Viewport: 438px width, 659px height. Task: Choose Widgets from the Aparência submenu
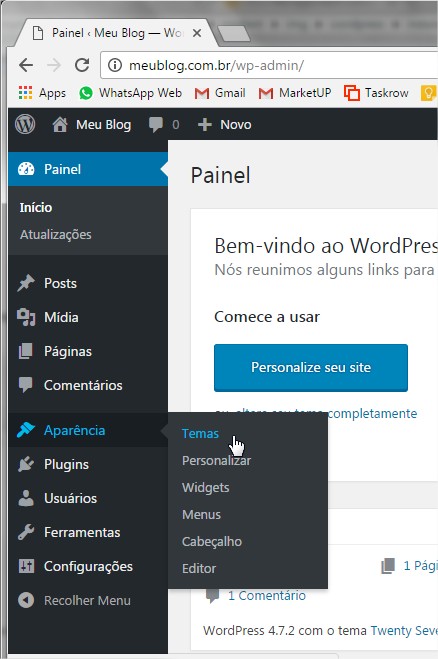pyautogui.click(x=206, y=488)
